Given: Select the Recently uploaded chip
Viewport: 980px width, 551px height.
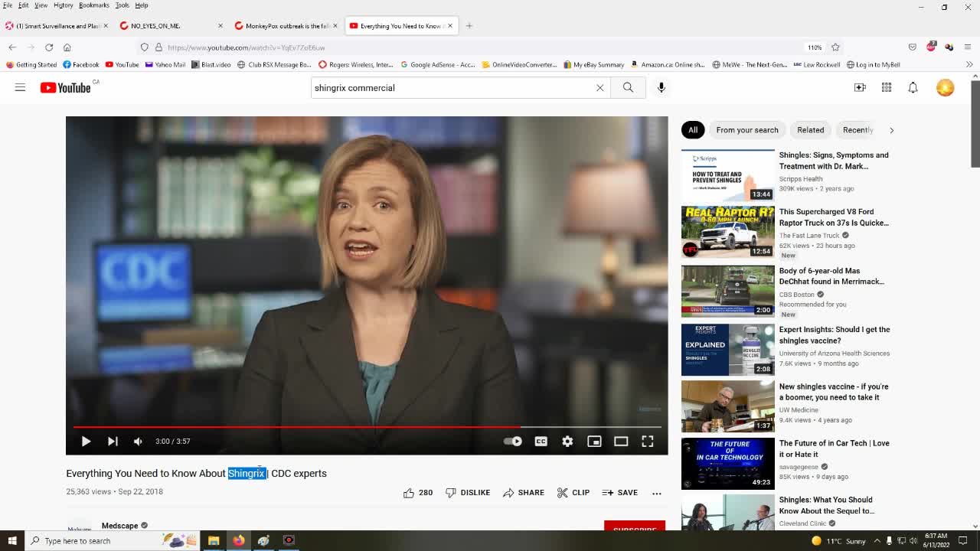Looking at the screenshot, I should (x=857, y=130).
